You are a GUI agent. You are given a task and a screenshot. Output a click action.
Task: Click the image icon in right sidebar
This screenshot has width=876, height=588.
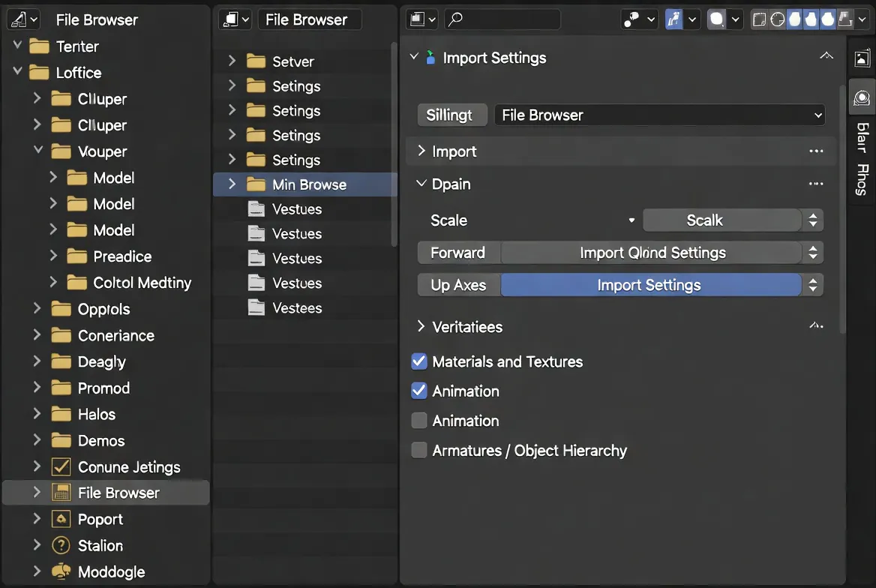(x=862, y=58)
